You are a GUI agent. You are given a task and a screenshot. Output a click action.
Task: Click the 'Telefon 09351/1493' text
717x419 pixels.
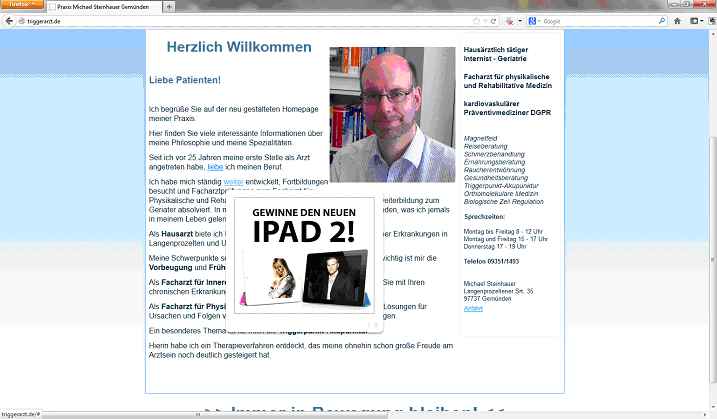click(491, 262)
